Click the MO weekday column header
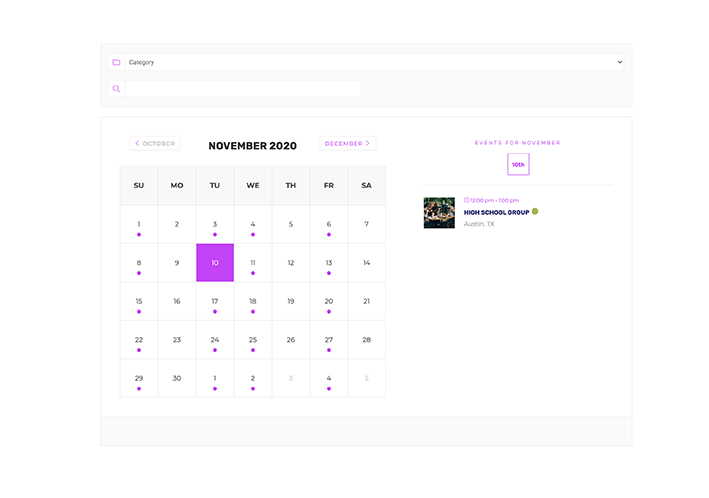Viewport: 709px width, 498px height. coord(177,185)
